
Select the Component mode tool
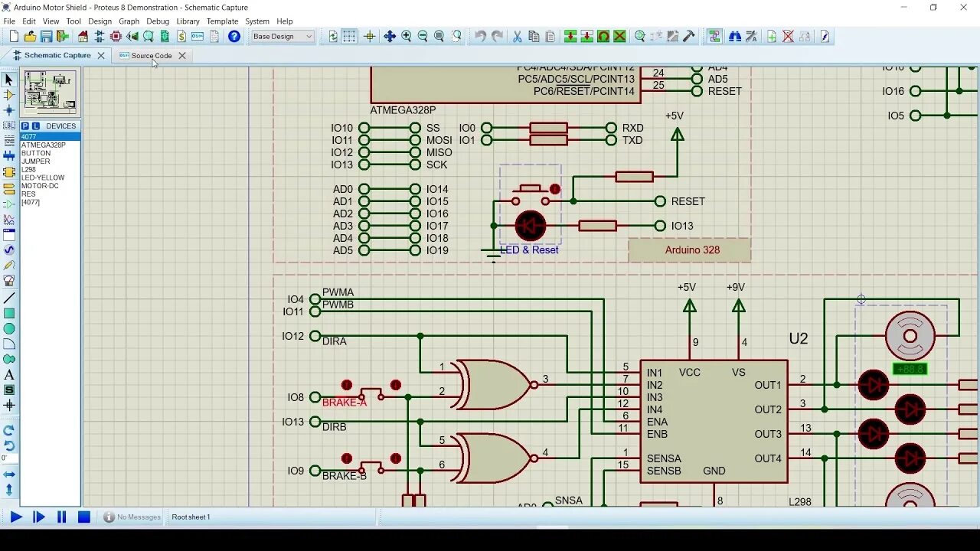[9, 95]
